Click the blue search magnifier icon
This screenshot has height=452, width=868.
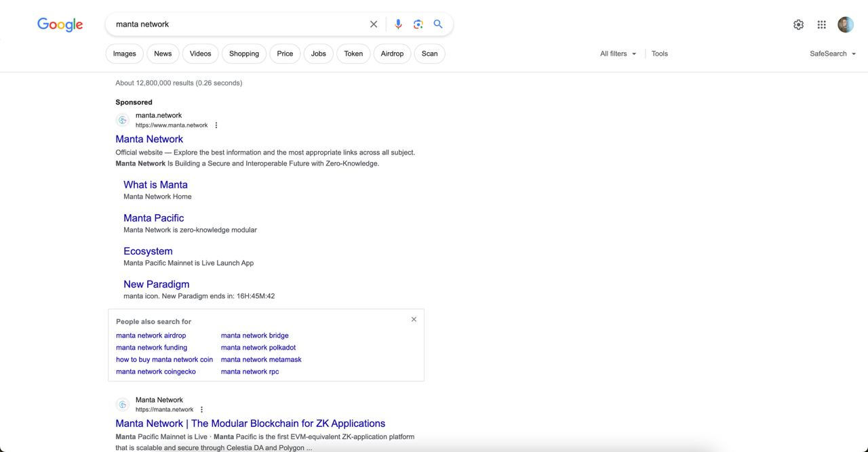coord(438,24)
